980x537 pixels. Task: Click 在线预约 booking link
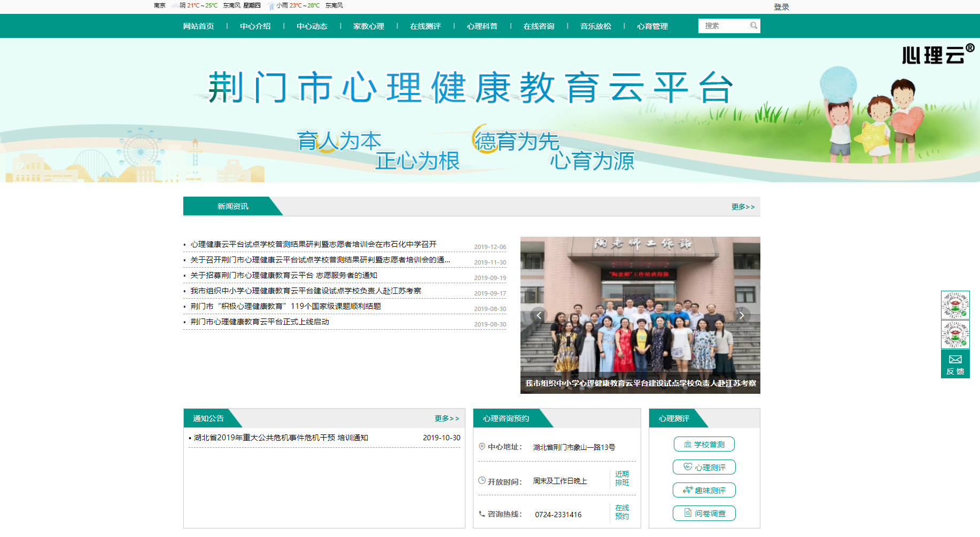pyautogui.click(x=622, y=512)
